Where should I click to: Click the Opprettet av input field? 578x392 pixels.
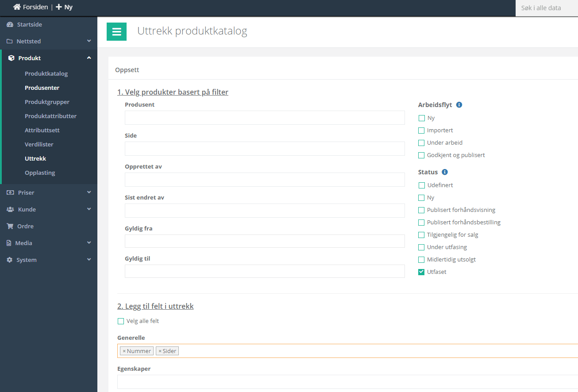tap(265, 180)
